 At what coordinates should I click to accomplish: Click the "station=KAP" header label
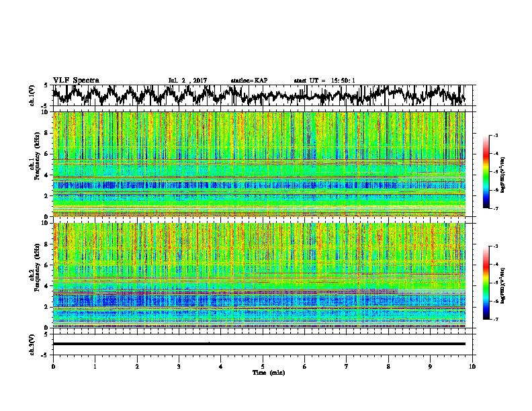(x=249, y=81)
